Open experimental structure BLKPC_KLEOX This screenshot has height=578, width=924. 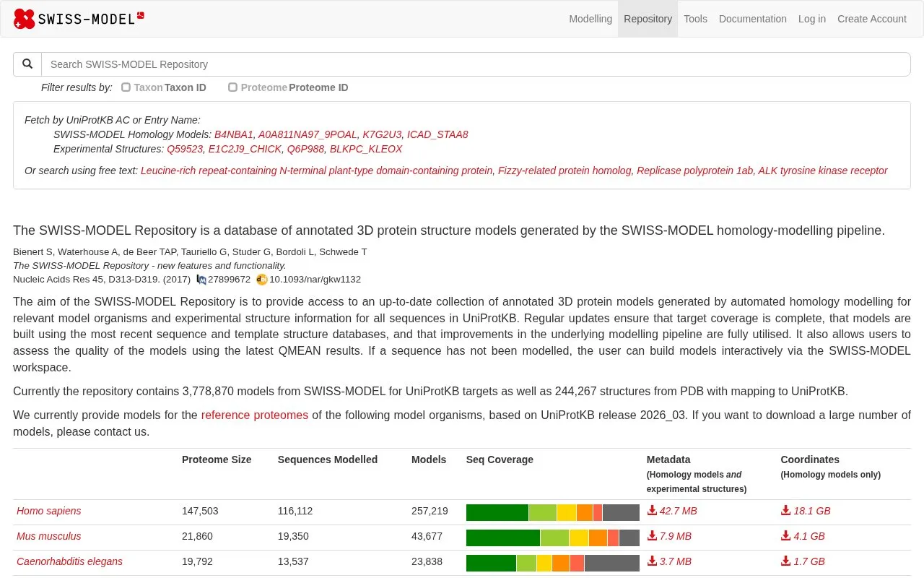click(366, 149)
